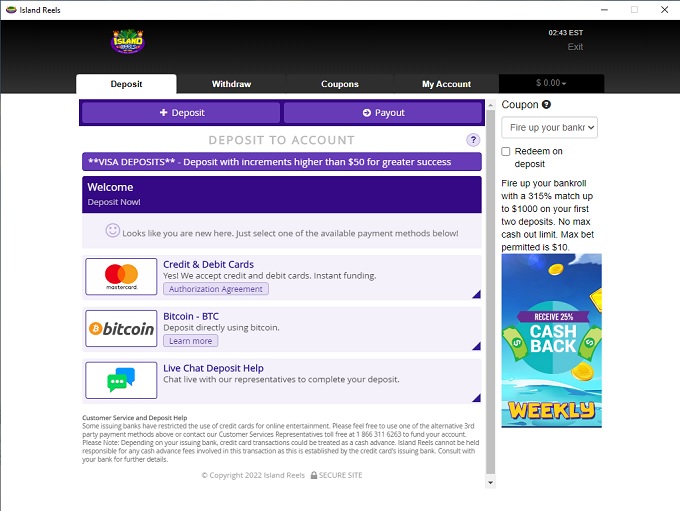Click Learn more under Bitcoin

click(190, 341)
